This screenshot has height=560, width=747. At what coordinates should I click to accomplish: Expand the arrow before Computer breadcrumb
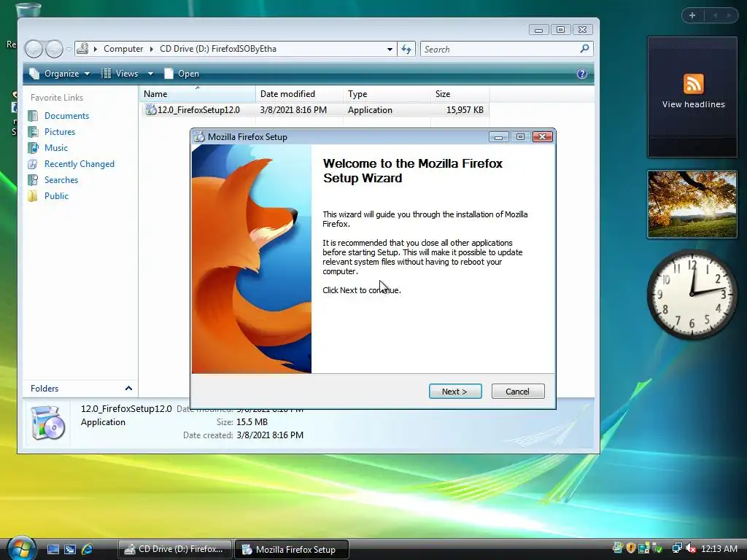pyautogui.click(x=96, y=49)
